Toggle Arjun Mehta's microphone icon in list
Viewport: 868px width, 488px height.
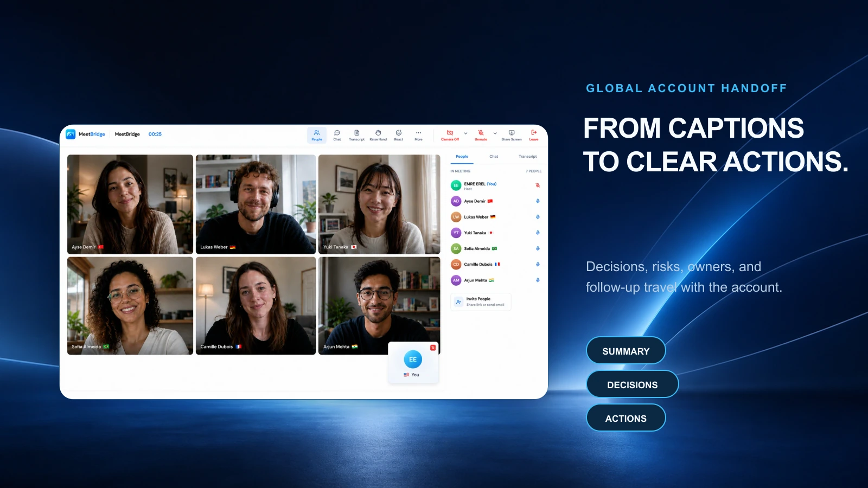(x=538, y=280)
